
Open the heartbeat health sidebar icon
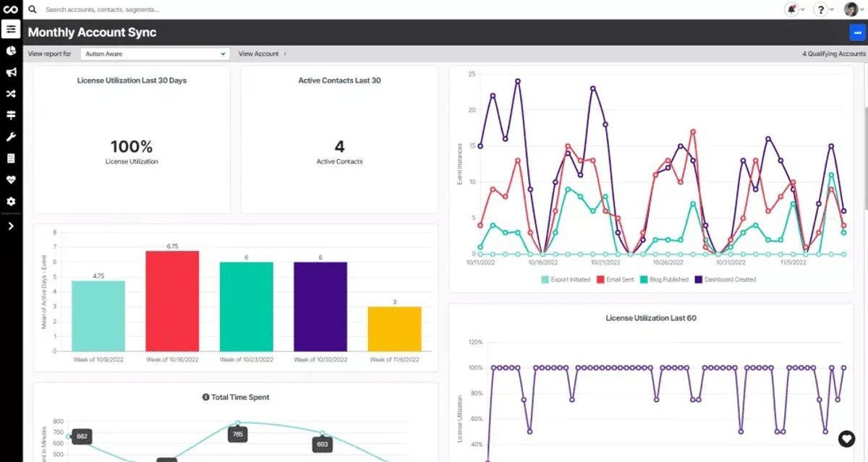[11, 180]
